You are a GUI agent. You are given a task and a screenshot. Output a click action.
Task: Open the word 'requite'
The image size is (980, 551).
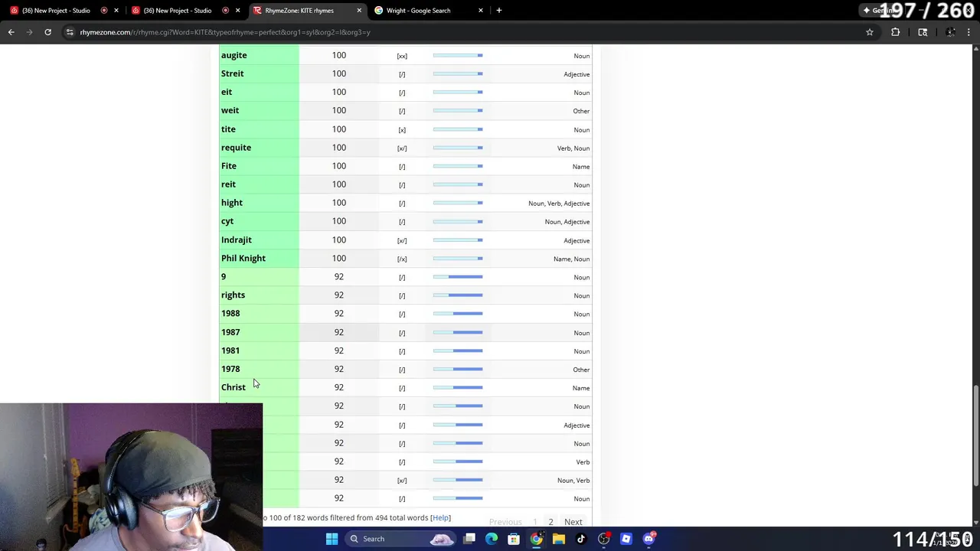[x=236, y=148]
